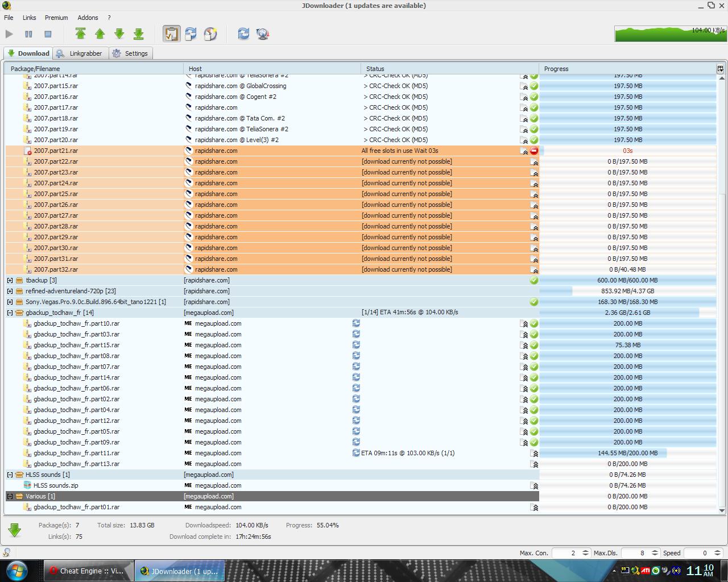728x582 pixels.
Task: Open the column chooser button beside Progress
Action: (x=720, y=69)
